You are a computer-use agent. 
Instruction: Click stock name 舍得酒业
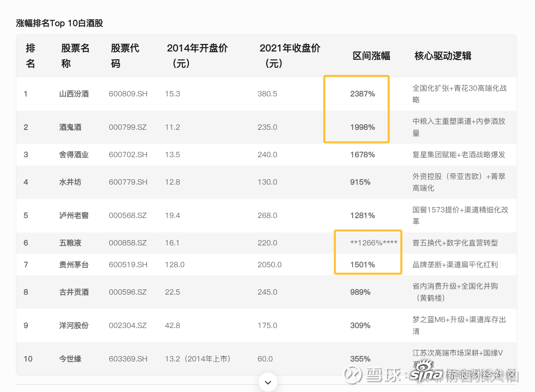[x=74, y=155]
